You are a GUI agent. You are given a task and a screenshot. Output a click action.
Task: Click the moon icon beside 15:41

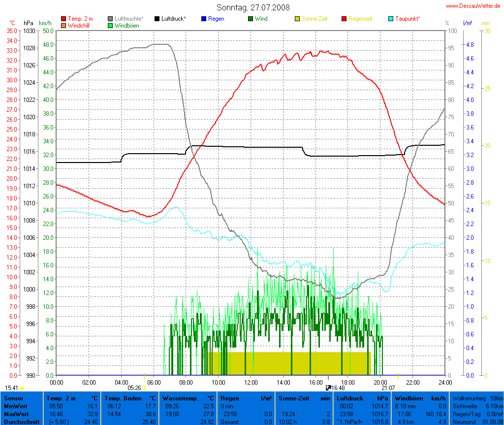[23, 389]
